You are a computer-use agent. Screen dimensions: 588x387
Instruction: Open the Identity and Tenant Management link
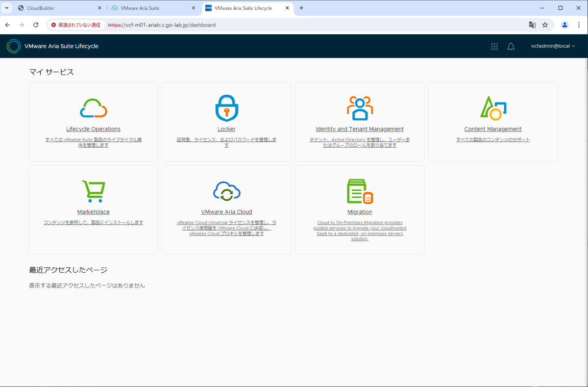(360, 129)
